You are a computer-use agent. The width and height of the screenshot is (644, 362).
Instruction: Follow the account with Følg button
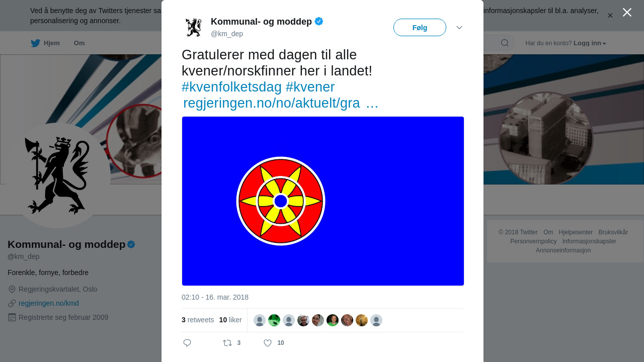tap(420, 28)
